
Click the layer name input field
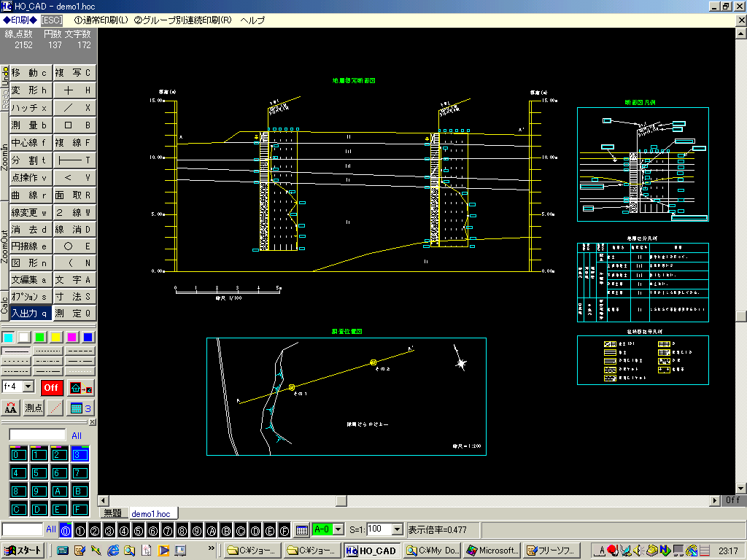pyautogui.click(x=38, y=435)
